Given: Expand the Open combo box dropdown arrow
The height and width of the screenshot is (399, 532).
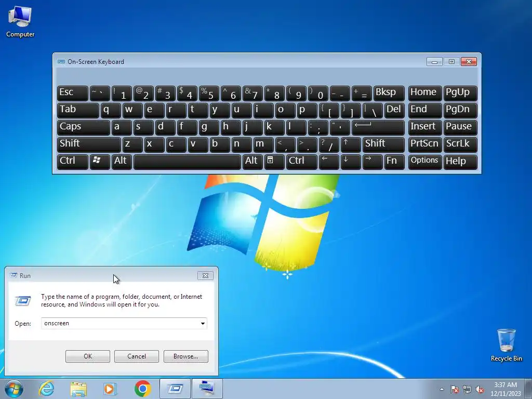Looking at the screenshot, I should pos(203,323).
